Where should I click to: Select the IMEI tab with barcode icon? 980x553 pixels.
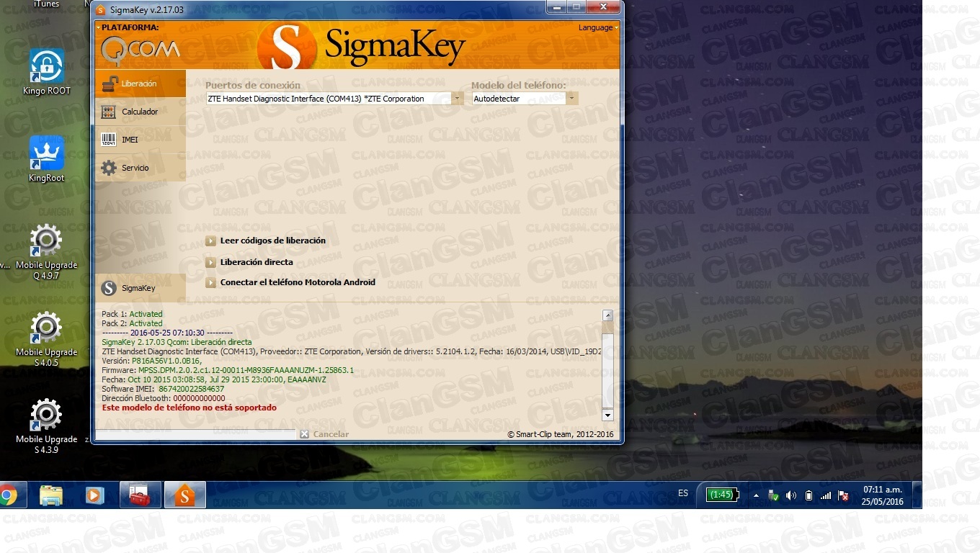[140, 140]
